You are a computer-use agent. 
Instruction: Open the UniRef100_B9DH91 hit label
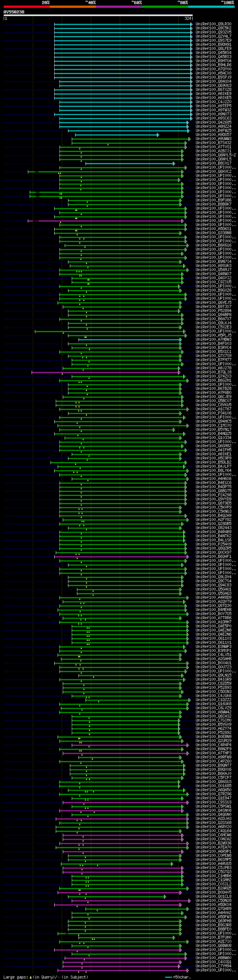(x=213, y=45)
